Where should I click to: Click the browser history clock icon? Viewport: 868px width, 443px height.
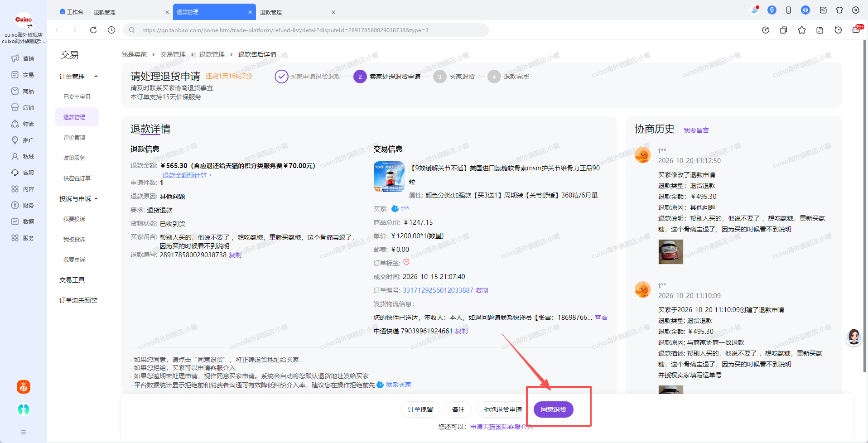point(111,30)
